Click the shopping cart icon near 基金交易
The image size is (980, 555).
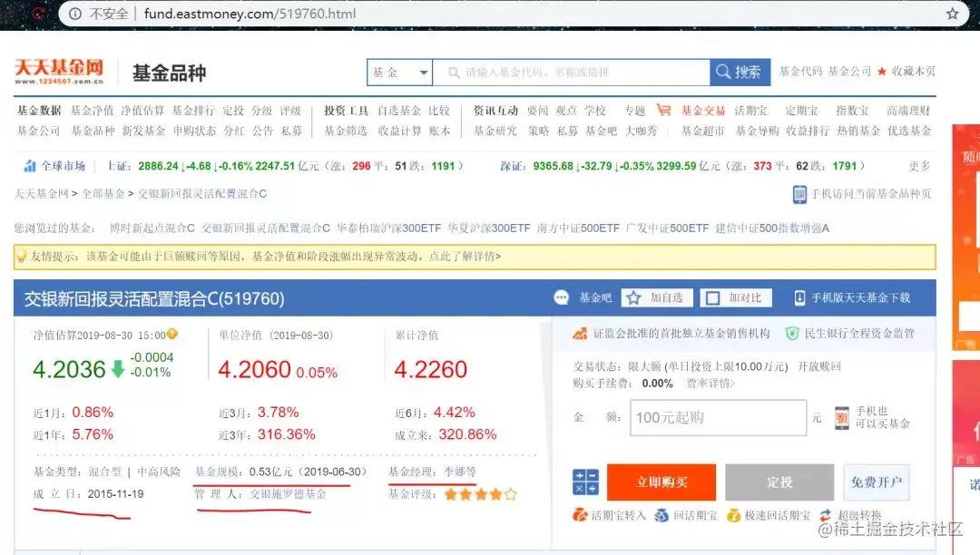tap(663, 111)
